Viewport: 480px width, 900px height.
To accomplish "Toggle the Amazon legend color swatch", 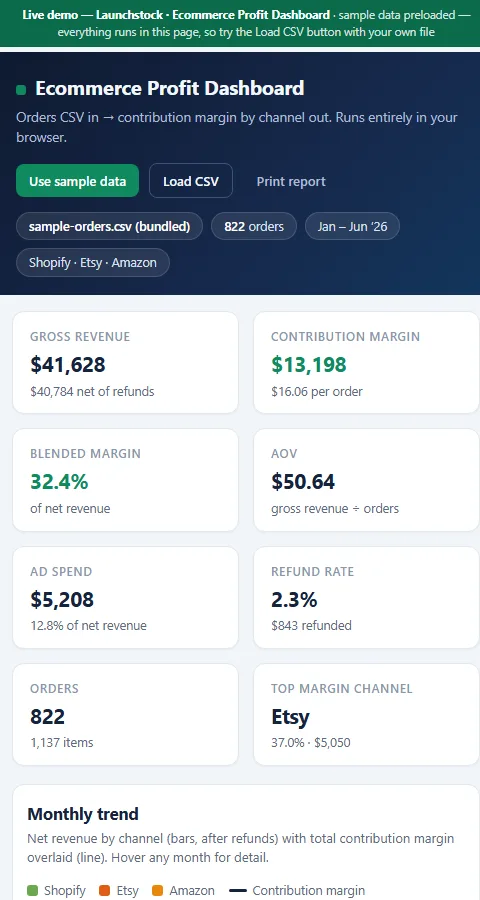I will (158, 891).
